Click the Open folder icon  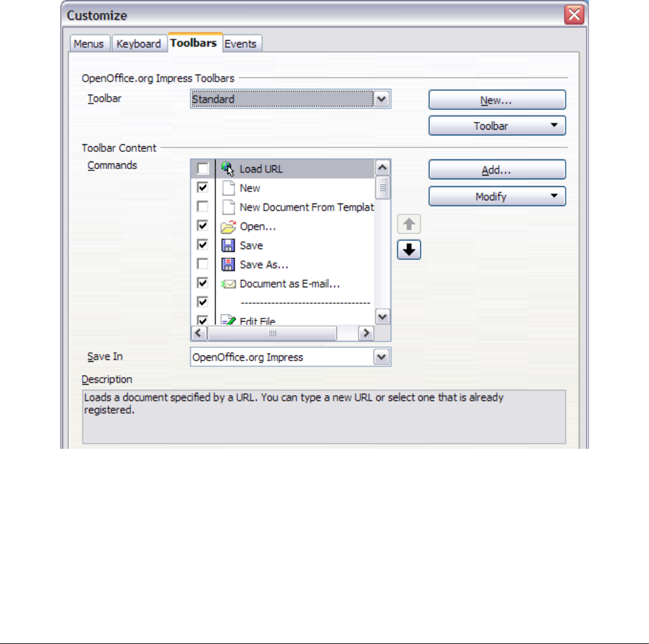pyautogui.click(x=228, y=226)
